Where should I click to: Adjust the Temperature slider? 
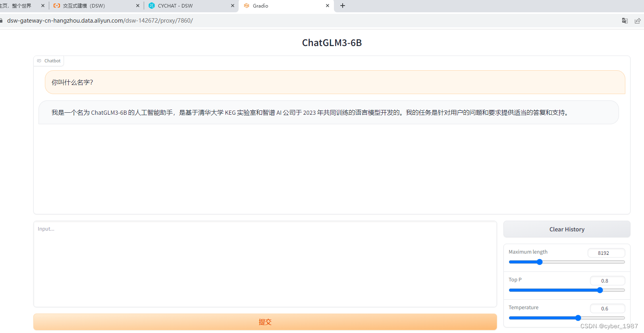[567, 318]
